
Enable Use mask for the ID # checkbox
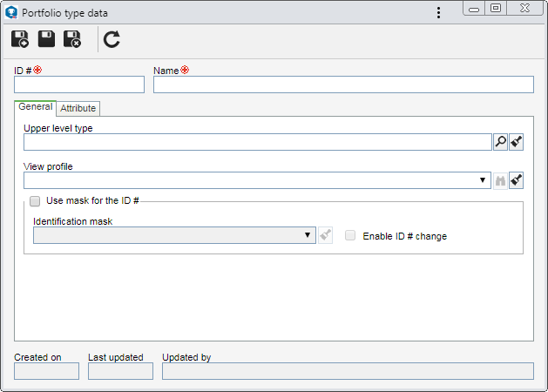click(35, 201)
